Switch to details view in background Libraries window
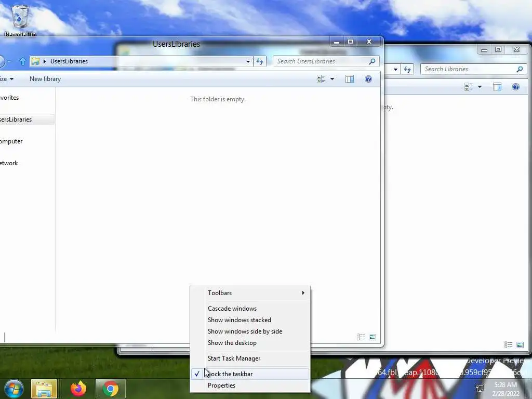 click(508, 345)
